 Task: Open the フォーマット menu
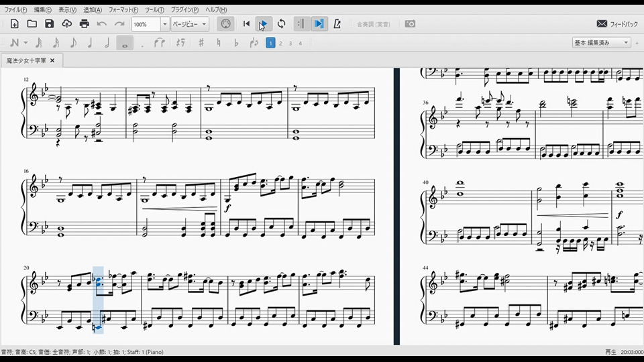tap(123, 10)
